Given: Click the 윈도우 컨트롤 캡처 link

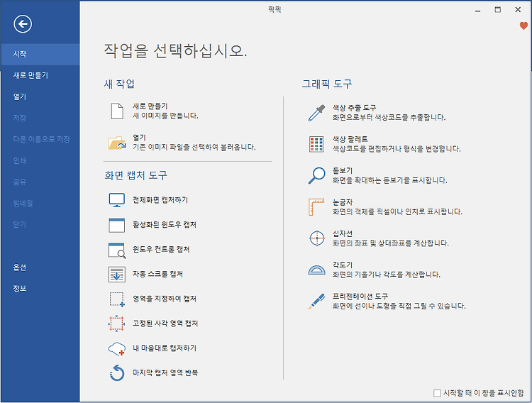Looking at the screenshot, I should (x=161, y=250).
